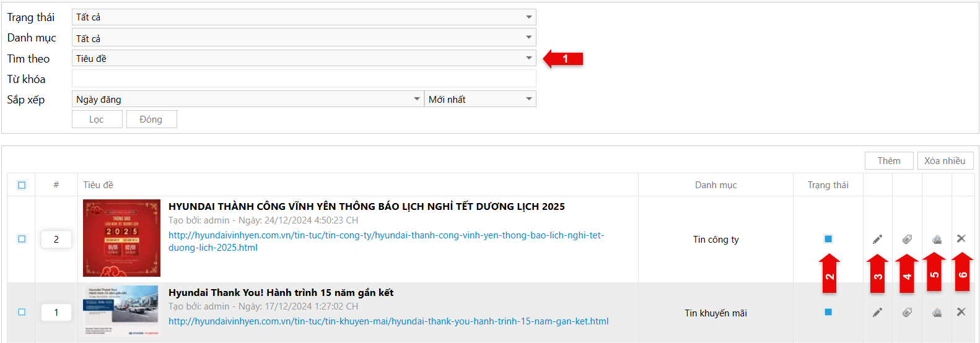Check the select-all checkbox in table header
The image size is (980, 343).
coord(22,185)
